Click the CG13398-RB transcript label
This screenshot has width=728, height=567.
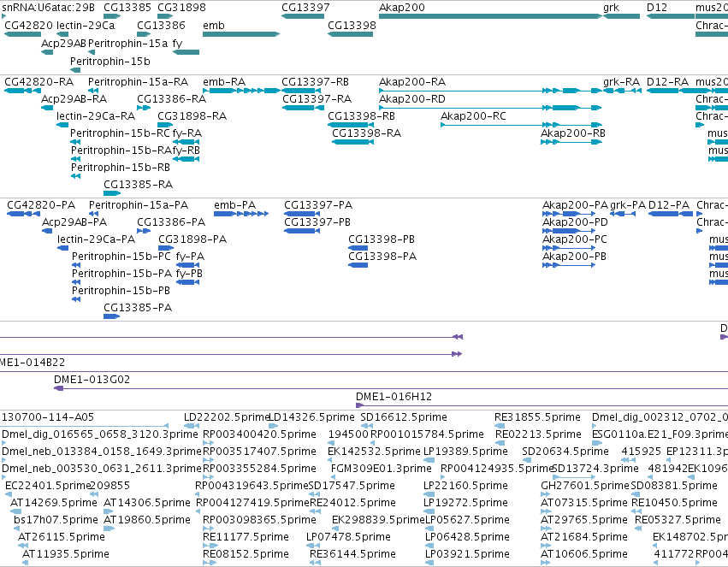361,116
